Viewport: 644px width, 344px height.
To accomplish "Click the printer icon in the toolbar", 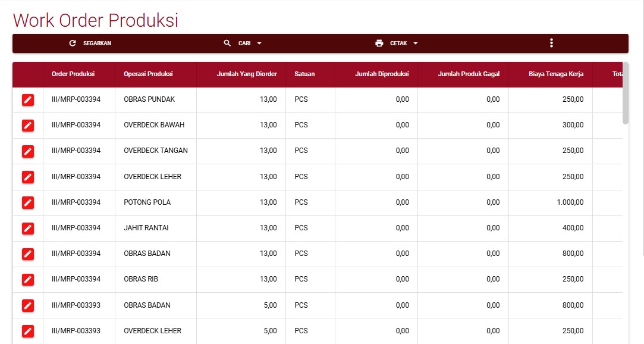I will click(379, 43).
